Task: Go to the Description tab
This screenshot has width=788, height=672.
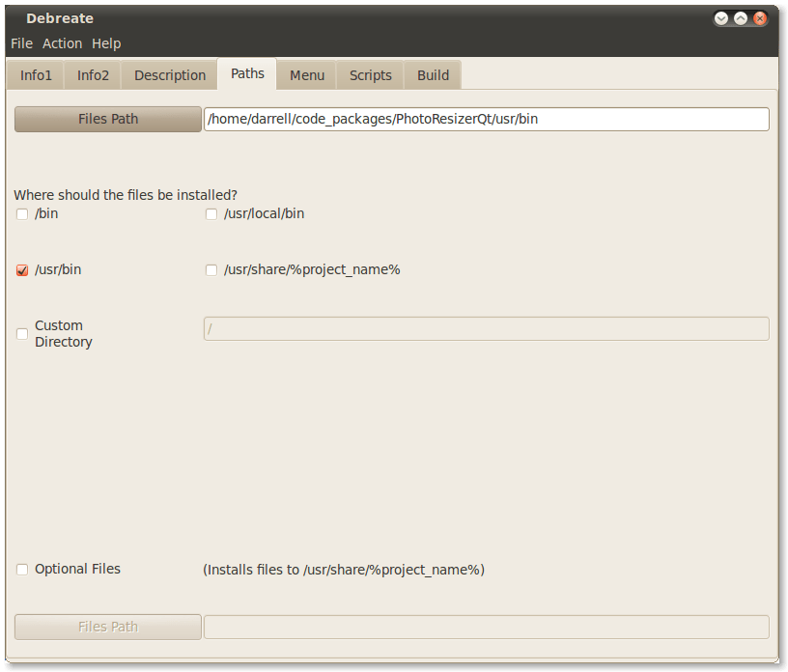Action: pyautogui.click(x=170, y=75)
